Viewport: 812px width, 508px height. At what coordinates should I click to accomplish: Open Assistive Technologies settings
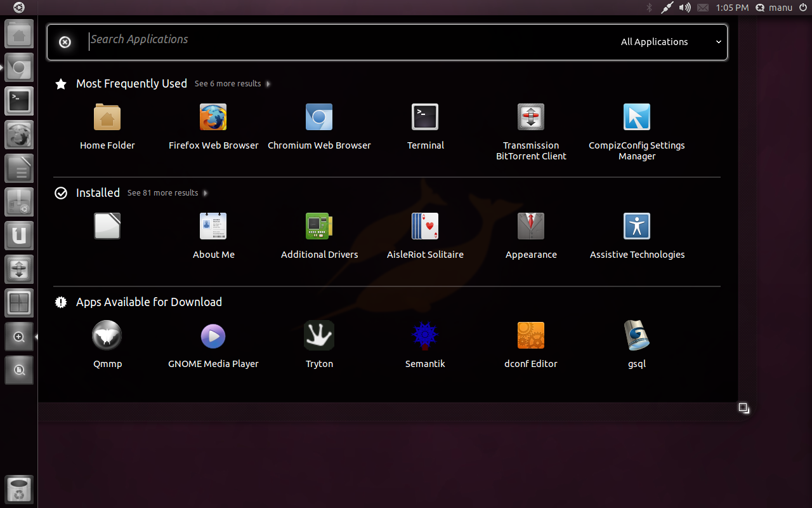637,227
